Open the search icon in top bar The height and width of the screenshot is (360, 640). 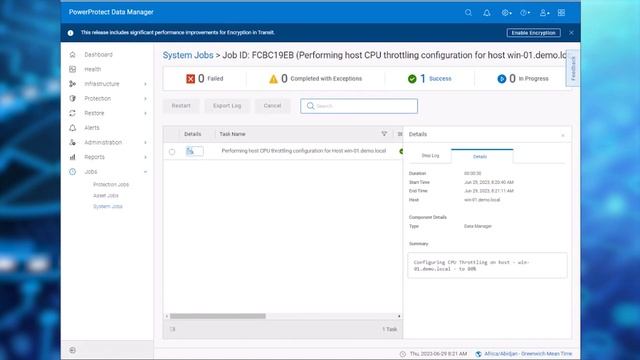coord(468,13)
